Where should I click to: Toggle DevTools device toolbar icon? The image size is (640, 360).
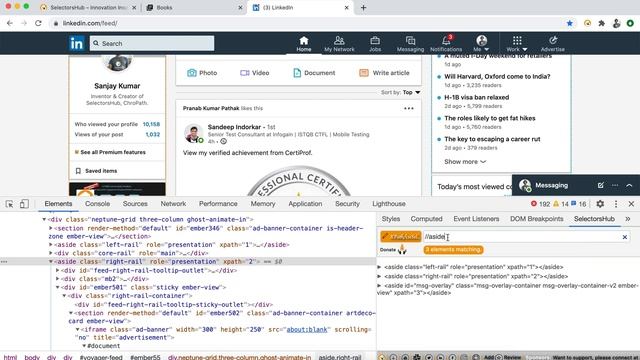pyautogui.click(x=24, y=204)
